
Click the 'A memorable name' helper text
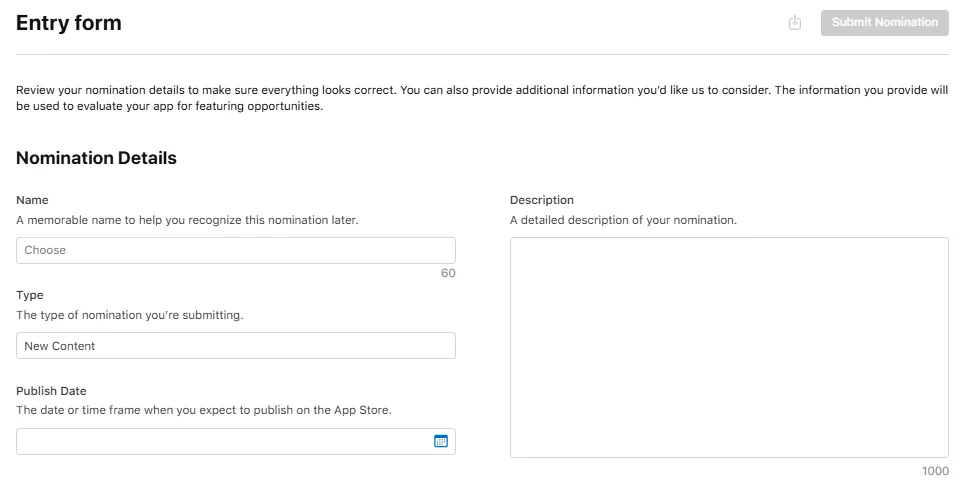pyautogui.click(x=187, y=220)
